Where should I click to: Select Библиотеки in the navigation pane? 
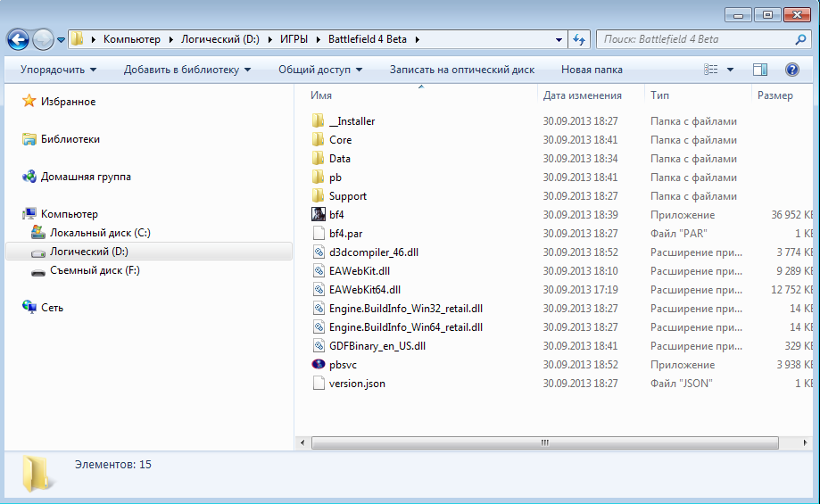coord(70,139)
